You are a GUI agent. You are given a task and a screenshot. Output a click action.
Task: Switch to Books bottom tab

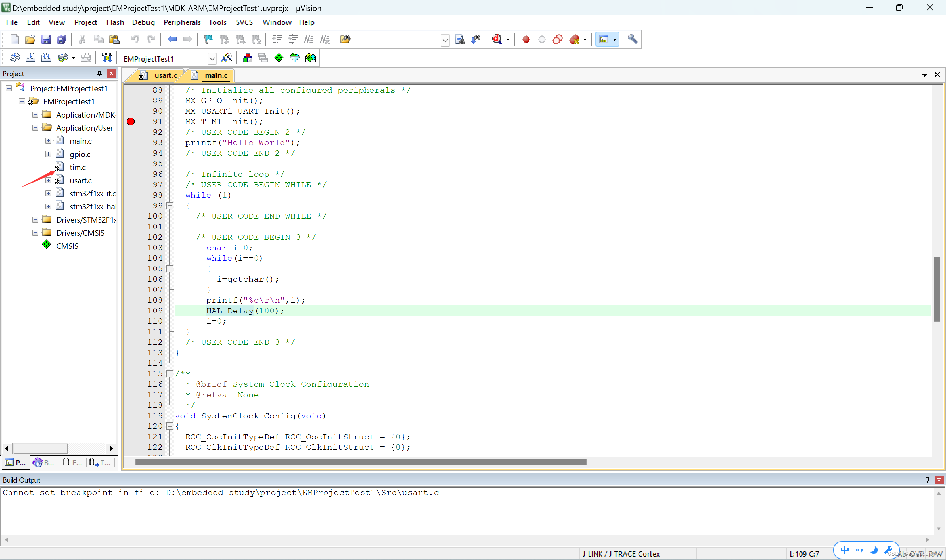[x=43, y=463]
